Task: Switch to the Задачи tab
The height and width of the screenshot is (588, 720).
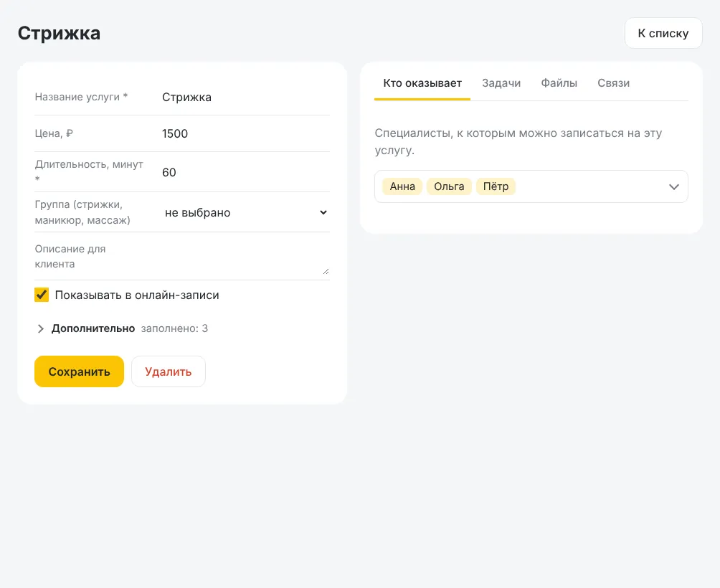Action: tap(501, 83)
